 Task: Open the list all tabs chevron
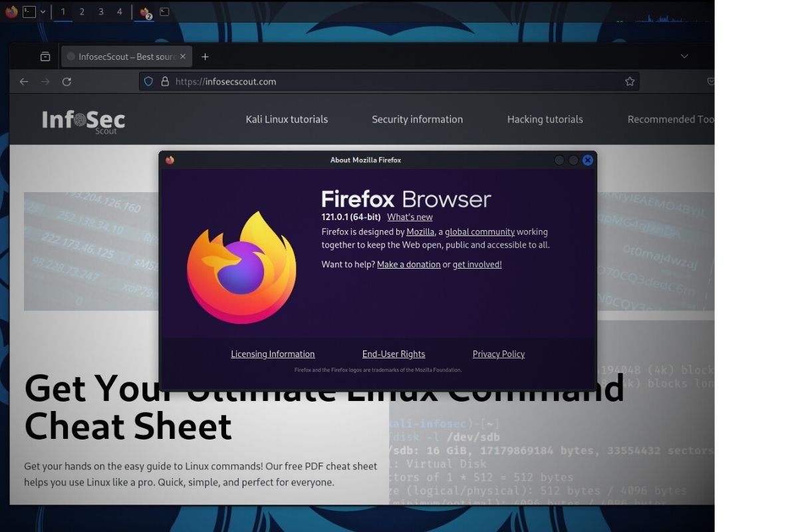684,57
